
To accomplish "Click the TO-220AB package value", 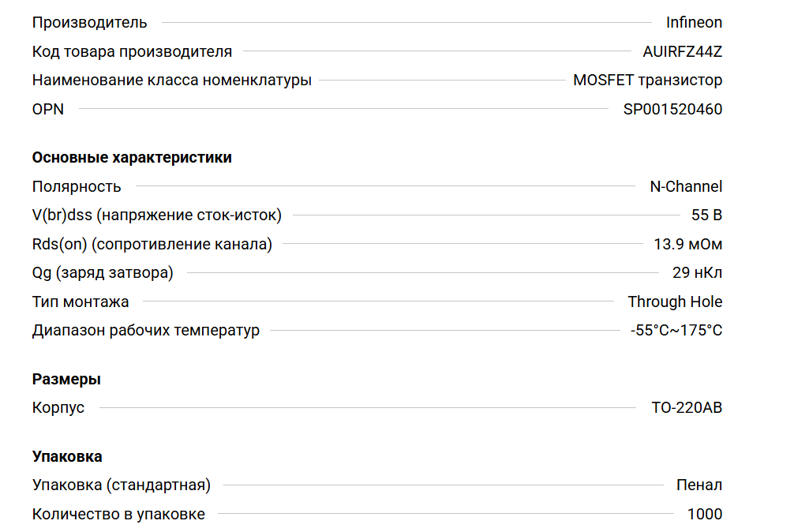I will pyautogui.click(x=687, y=408).
